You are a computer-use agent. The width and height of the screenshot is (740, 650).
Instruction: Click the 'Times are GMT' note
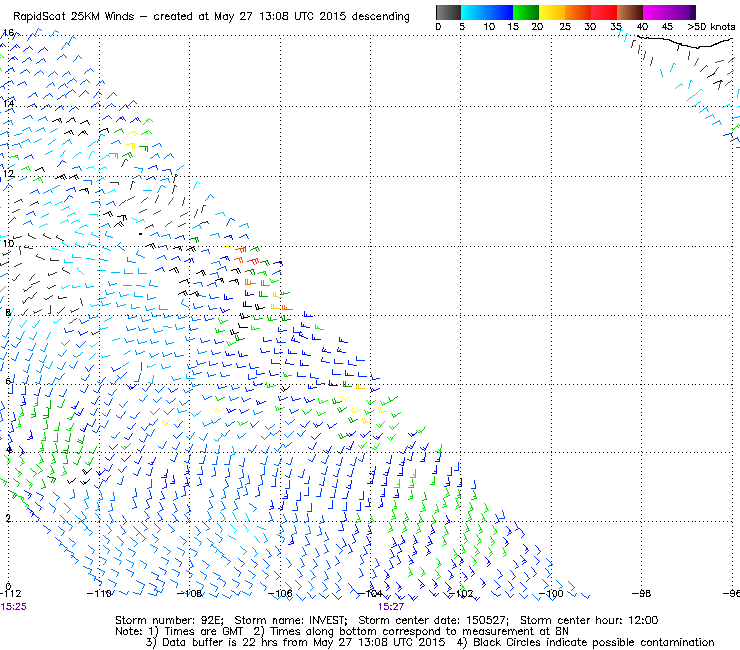(203, 632)
